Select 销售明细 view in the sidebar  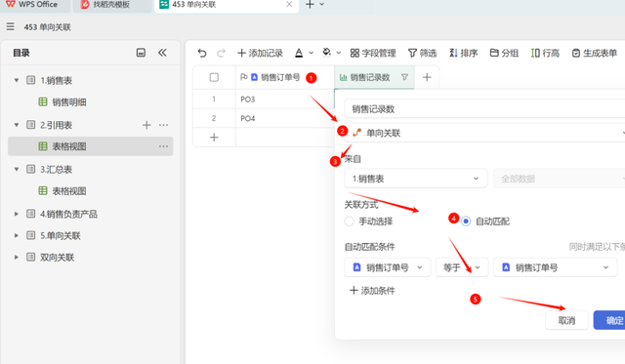point(69,101)
